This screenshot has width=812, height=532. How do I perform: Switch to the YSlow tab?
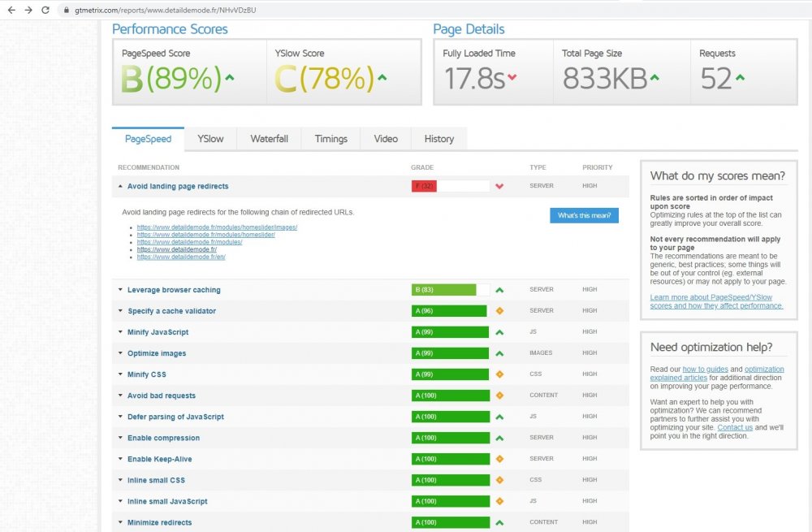pyautogui.click(x=210, y=139)
